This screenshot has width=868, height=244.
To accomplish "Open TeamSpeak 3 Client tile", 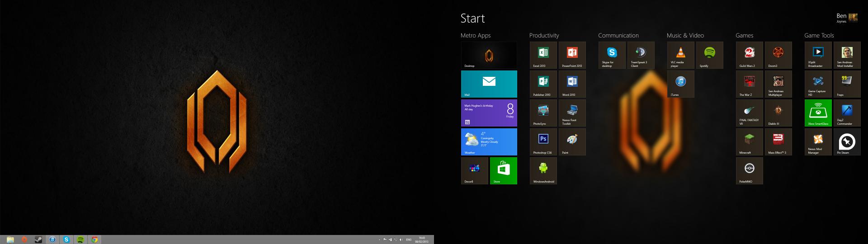I will coord(641,55).
